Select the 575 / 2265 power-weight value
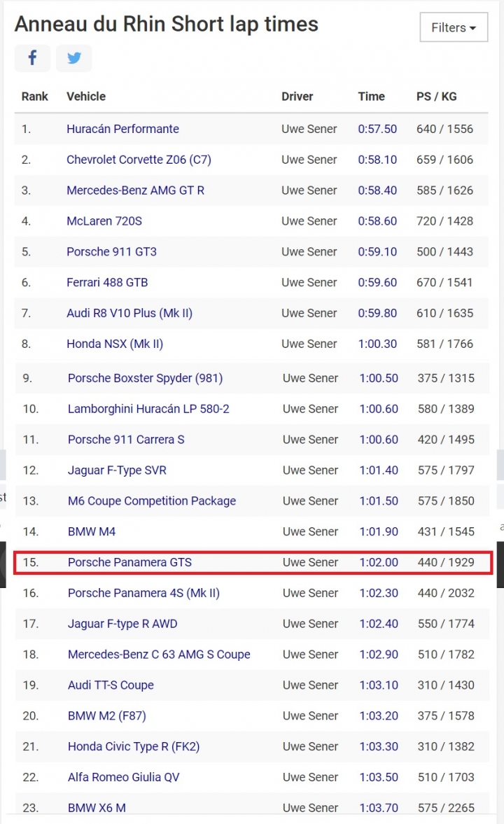This screenshot has height=824, width=504. pos(446,808)
